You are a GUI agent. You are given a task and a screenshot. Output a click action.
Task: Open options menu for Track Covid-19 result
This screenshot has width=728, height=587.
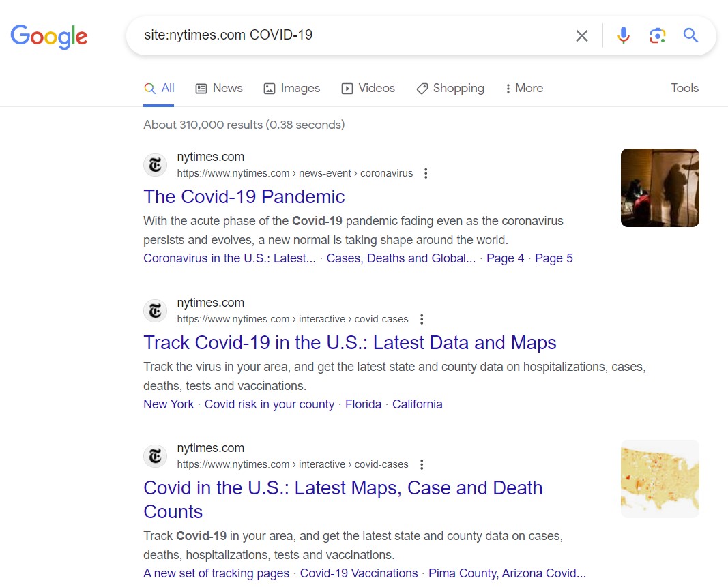[x=422, y=319]
